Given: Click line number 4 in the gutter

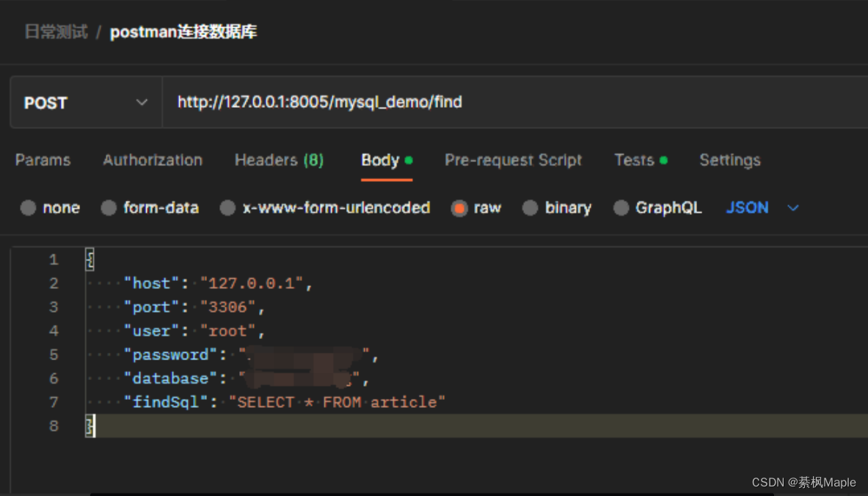Looking at the screenshot, I should click(x=54, y=331).
